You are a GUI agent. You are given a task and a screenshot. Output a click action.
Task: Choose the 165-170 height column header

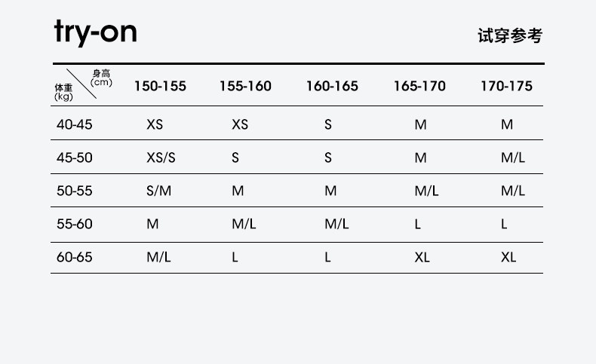419,86
